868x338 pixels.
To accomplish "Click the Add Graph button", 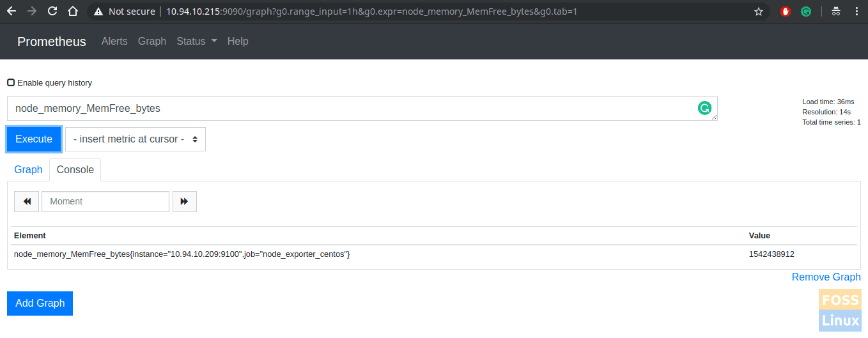I will tap(40, 303).
